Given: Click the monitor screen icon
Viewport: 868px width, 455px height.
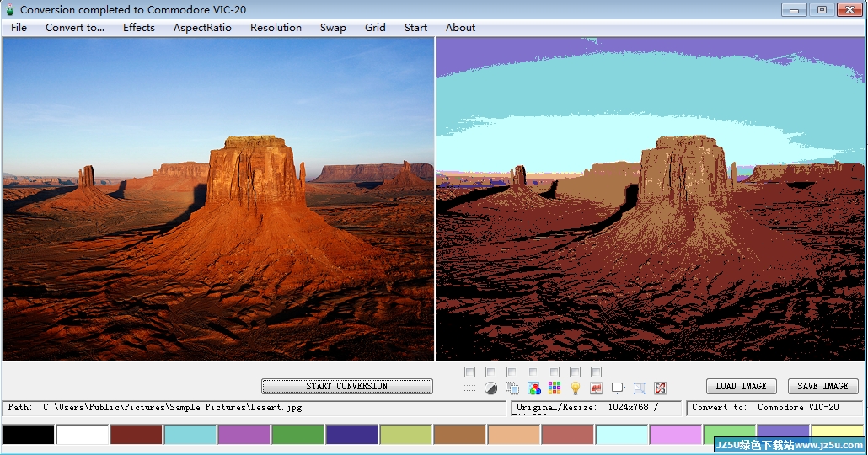Looking at the screenshot, I should pyautogui.click(x=618, y=388).
